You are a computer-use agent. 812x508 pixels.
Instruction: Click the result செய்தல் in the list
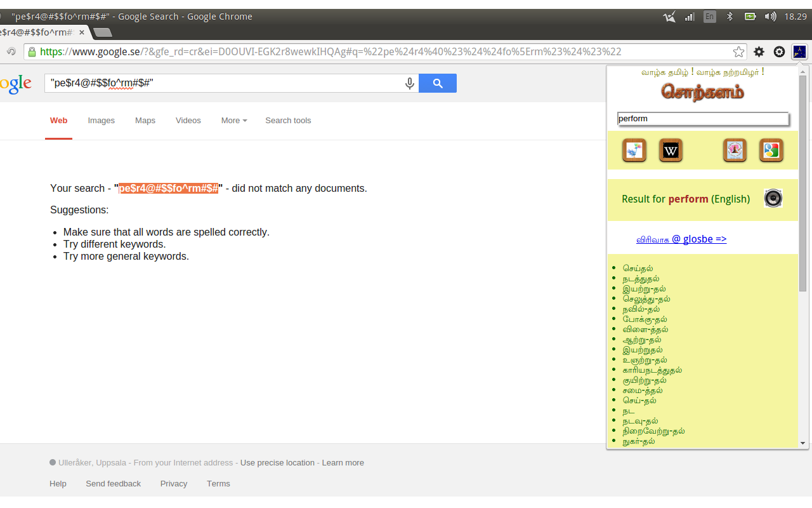click(638, 269)
